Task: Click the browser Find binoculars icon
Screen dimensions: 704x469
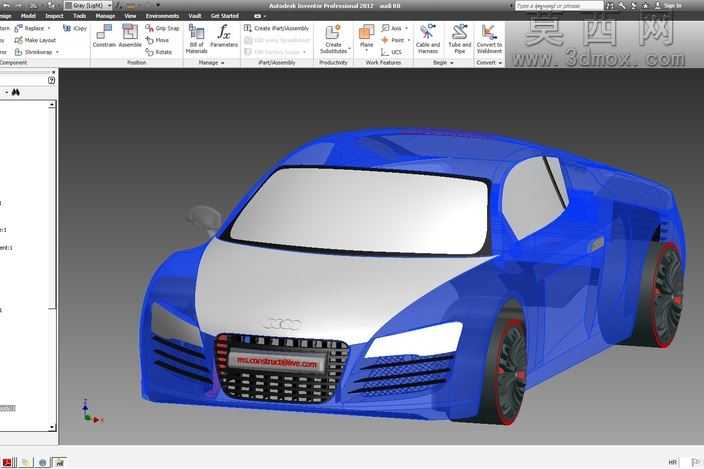Action: click(x=16, y=92)
